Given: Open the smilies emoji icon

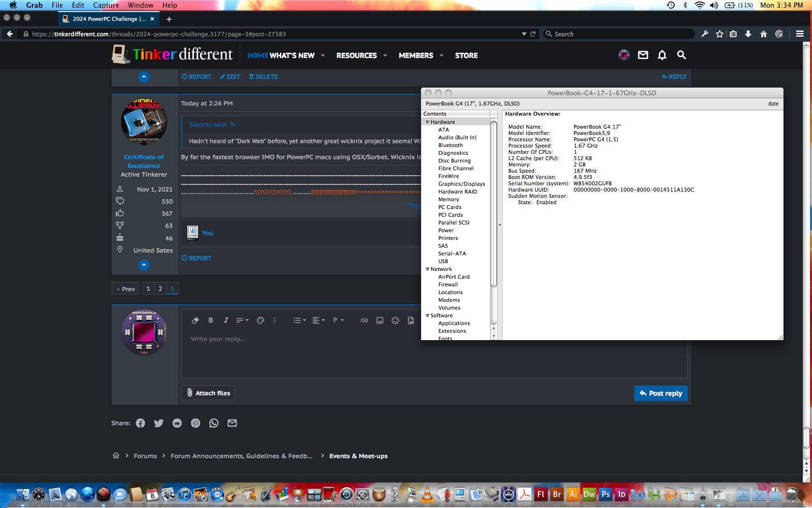Looking at the screenshot, I should 395,320.
